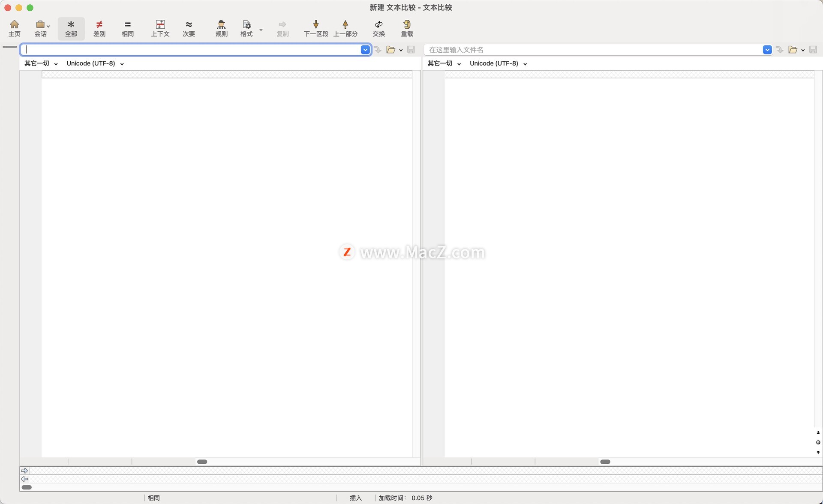Open the 规则 rules icon

pos(221,28)
